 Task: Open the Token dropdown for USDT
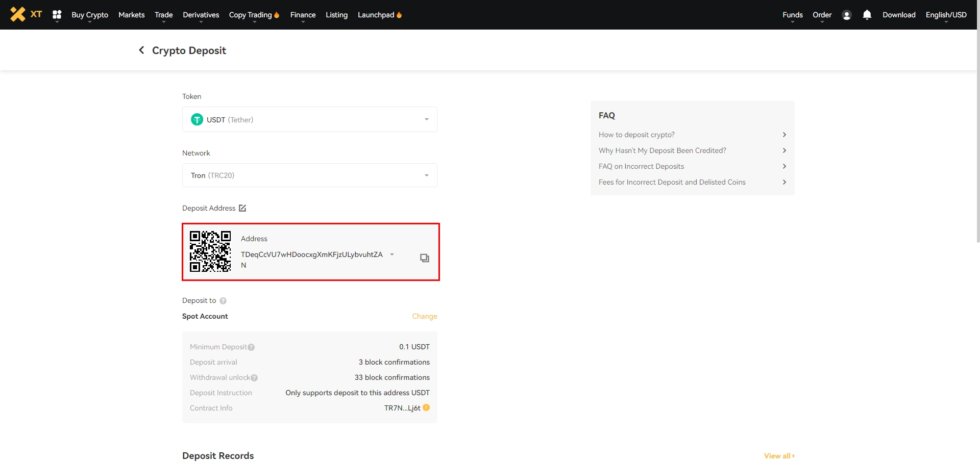click(310, 119)
